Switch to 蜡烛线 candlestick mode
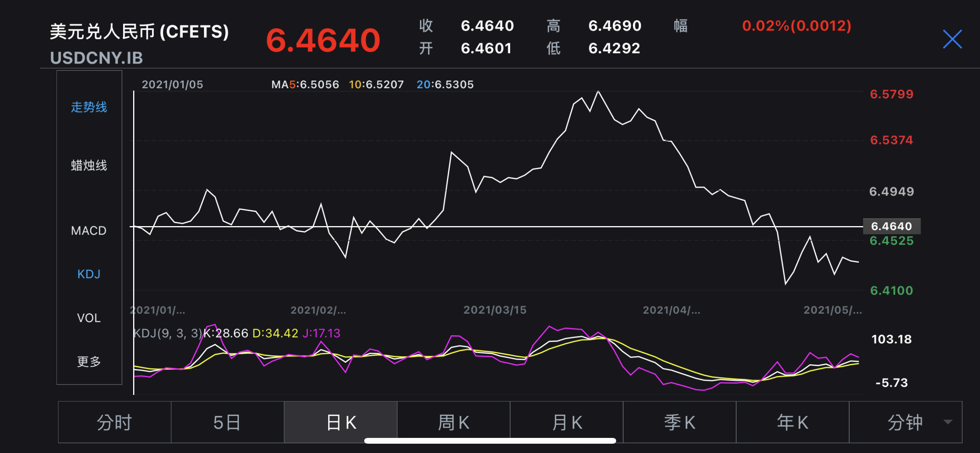Screen dimensions: 980x453 point(89,165)
